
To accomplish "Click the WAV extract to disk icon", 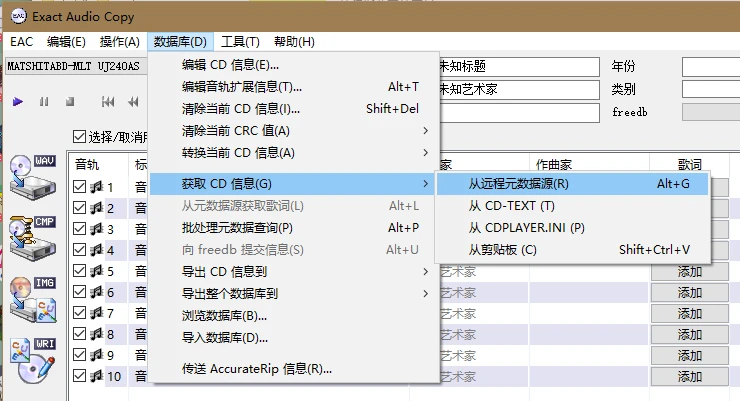I will coord(33,177).
